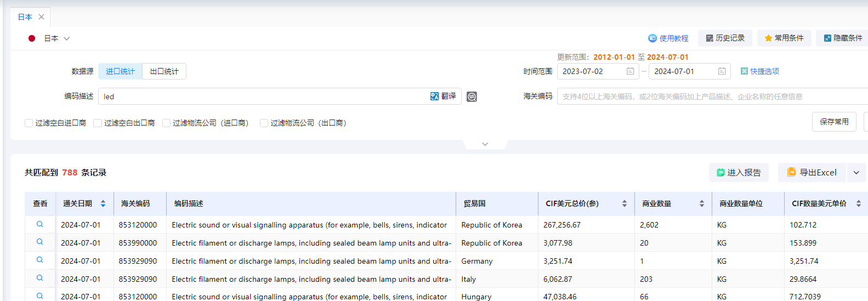
Task: Enable filter blank exporters checkbox
Action: 98,123
